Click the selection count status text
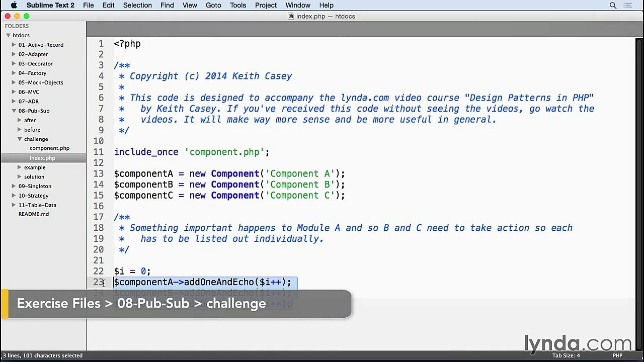 click(x=43, y=355)
